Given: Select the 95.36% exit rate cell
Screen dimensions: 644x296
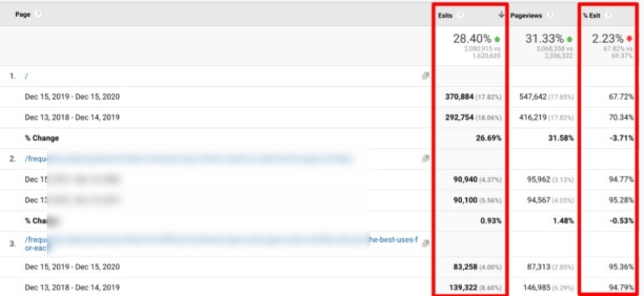Looking at the screenshot, I should click(621, 267).
